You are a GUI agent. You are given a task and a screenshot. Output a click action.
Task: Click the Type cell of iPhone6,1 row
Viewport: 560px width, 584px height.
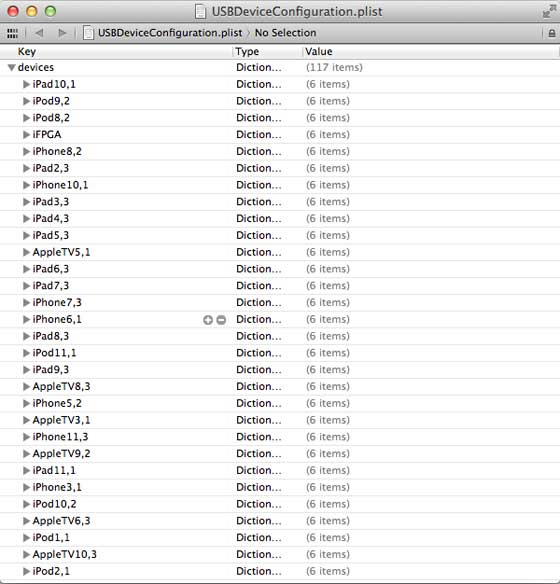click(259, 320)
